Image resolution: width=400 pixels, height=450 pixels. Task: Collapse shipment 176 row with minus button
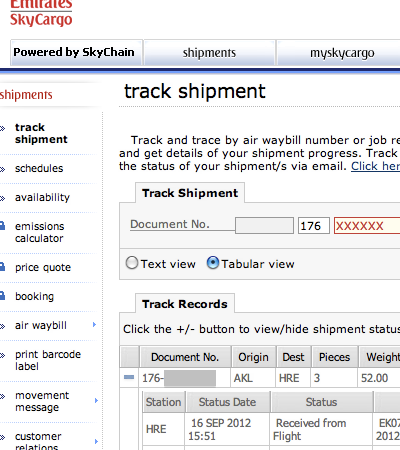point(129,377)
